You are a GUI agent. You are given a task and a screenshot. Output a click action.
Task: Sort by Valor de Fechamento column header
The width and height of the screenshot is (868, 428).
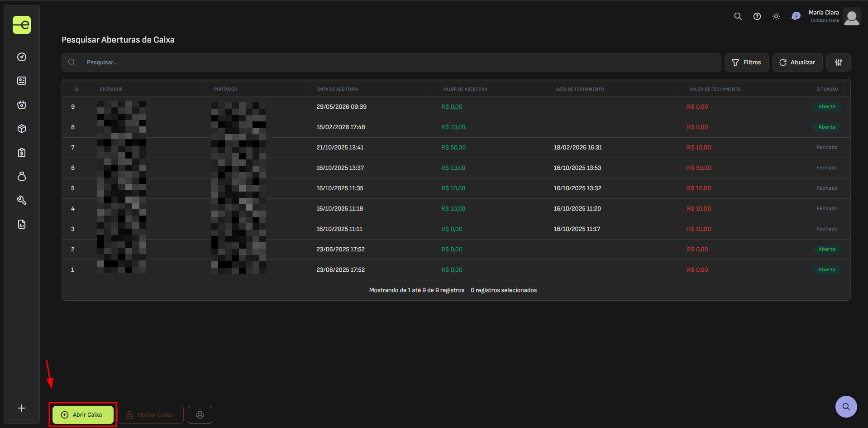(715, 89)
